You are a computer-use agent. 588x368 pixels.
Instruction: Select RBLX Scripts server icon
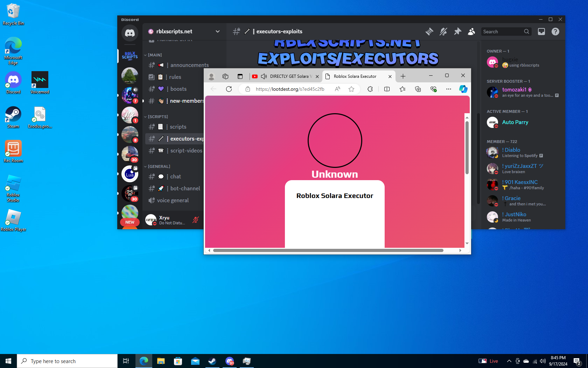130,56
